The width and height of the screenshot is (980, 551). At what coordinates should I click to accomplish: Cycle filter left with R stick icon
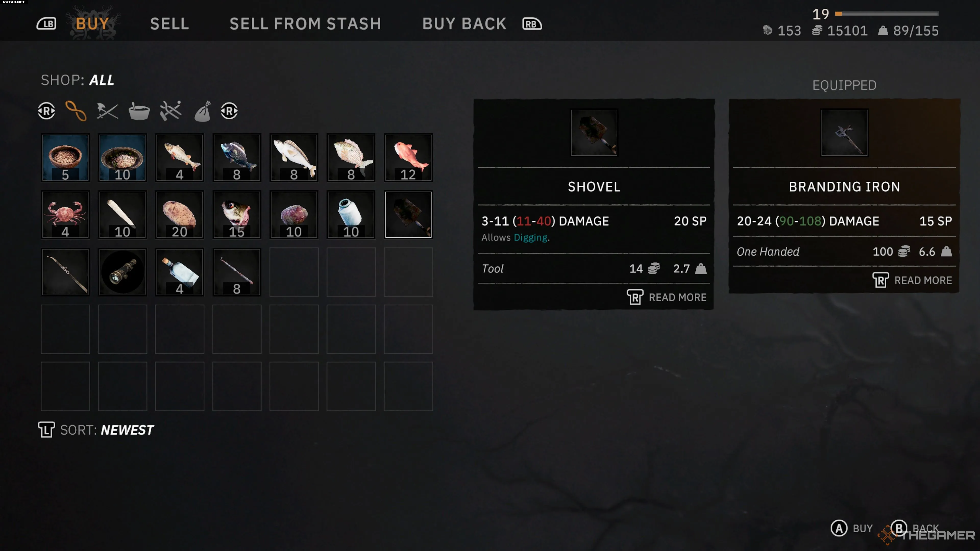[x=46, y=111]
